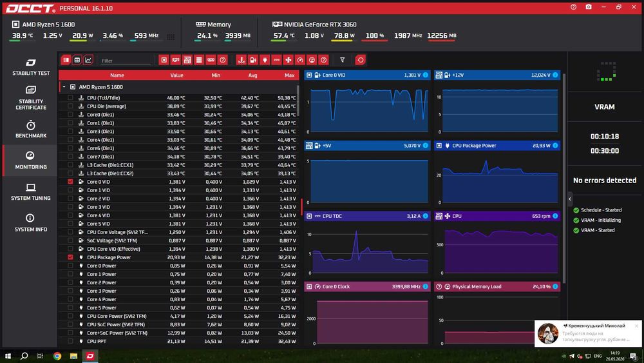
Task: Open File Explorer from taskbar
Action: coord(73,356)
